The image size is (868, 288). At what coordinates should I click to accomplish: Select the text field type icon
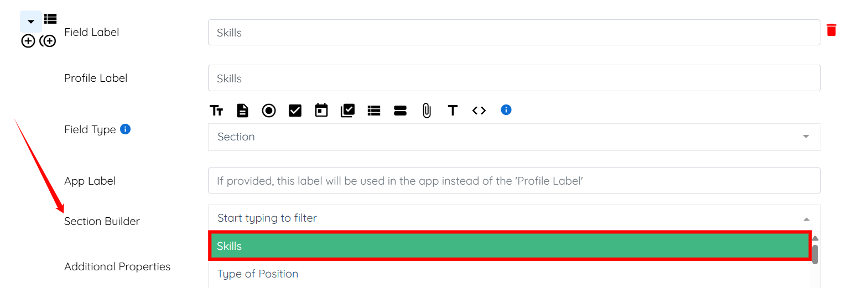(216, 111)
